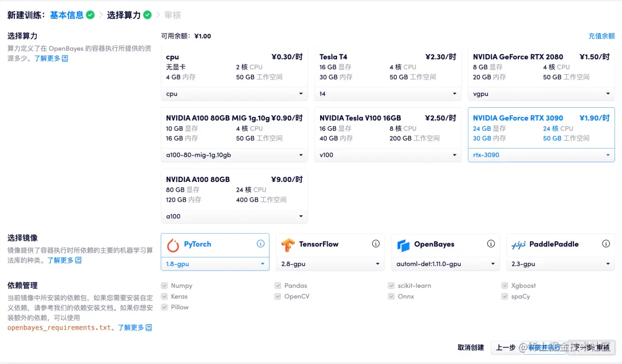Viewport: 622px width, 364px height.
Task: Click the TensorFlow logo icon
Action: pyautogui.click(x=288, y=245)
